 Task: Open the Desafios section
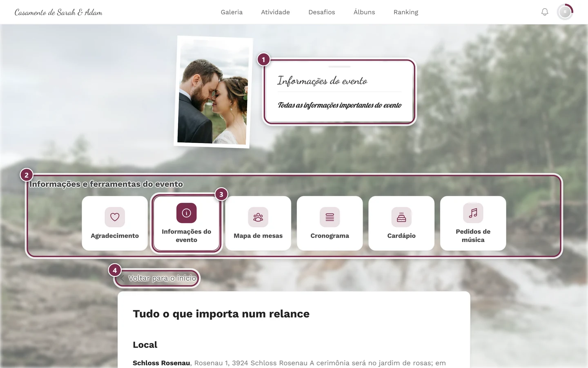click(x=322, y=12)
